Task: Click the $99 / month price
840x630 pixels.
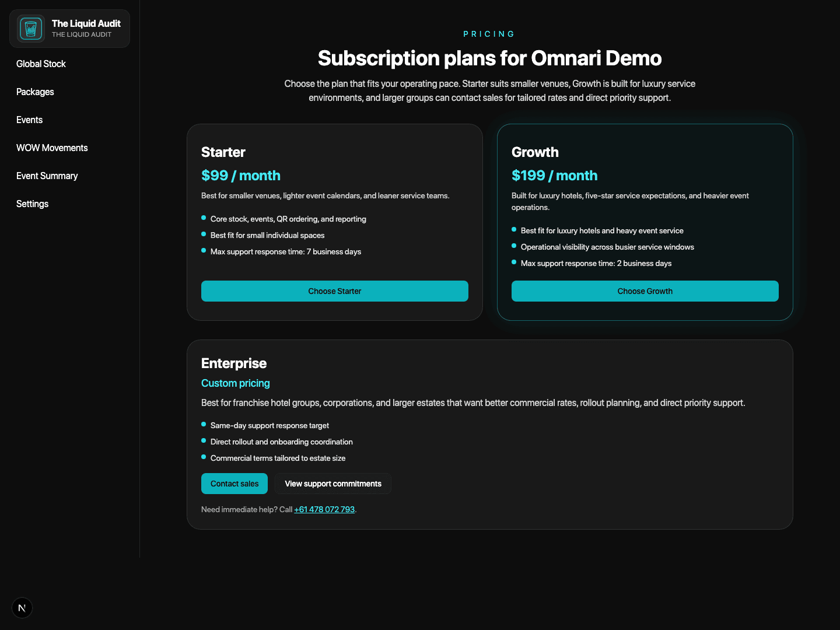Action: [x=240, y=176]
